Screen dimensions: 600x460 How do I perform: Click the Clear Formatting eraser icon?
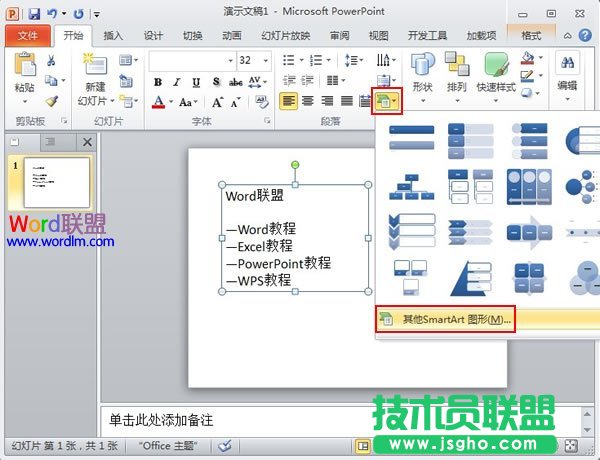click(x=262, y=102)
